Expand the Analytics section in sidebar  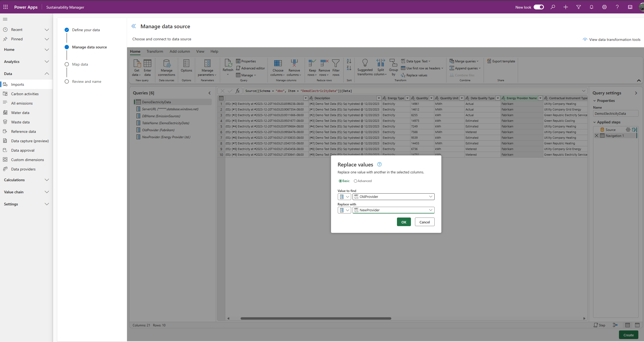(47, 62)
